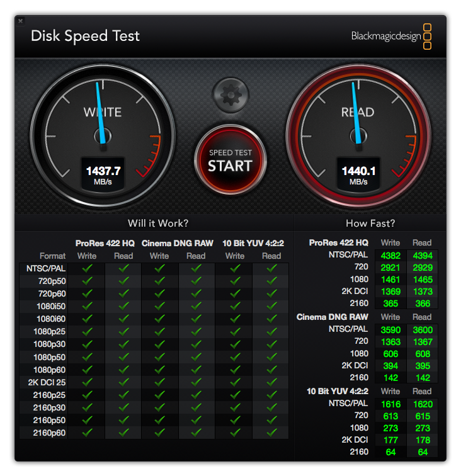Select 10 Bit YUV 2K DCI read value 178
The width and height of the screenshot is (461, 476).
click(x=423, y=440)
